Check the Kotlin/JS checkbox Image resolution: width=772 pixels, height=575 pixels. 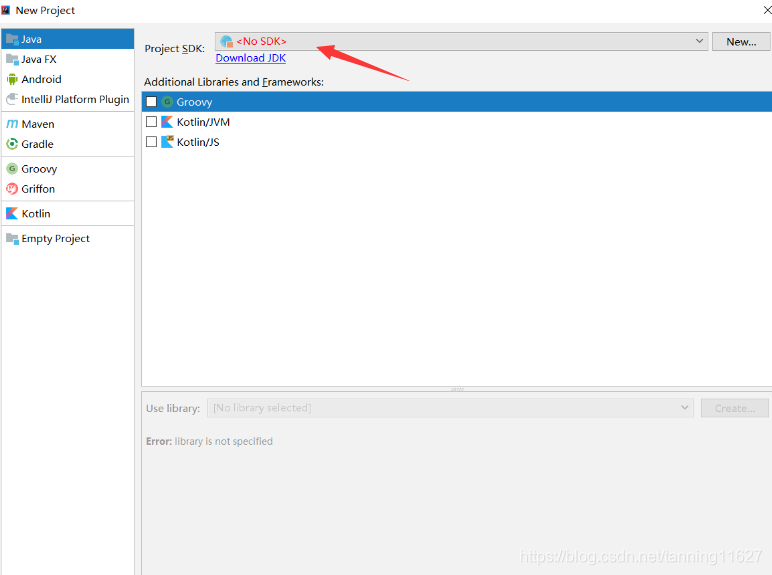click(152, 142)
